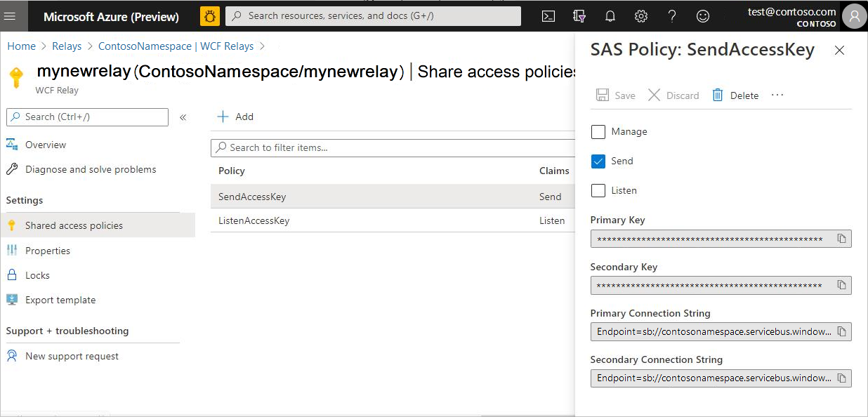Image resolution: width=868 pixels, height=417 pixels.
Task: Copy the Primary Key to clipboard
Action: (841, 239)
